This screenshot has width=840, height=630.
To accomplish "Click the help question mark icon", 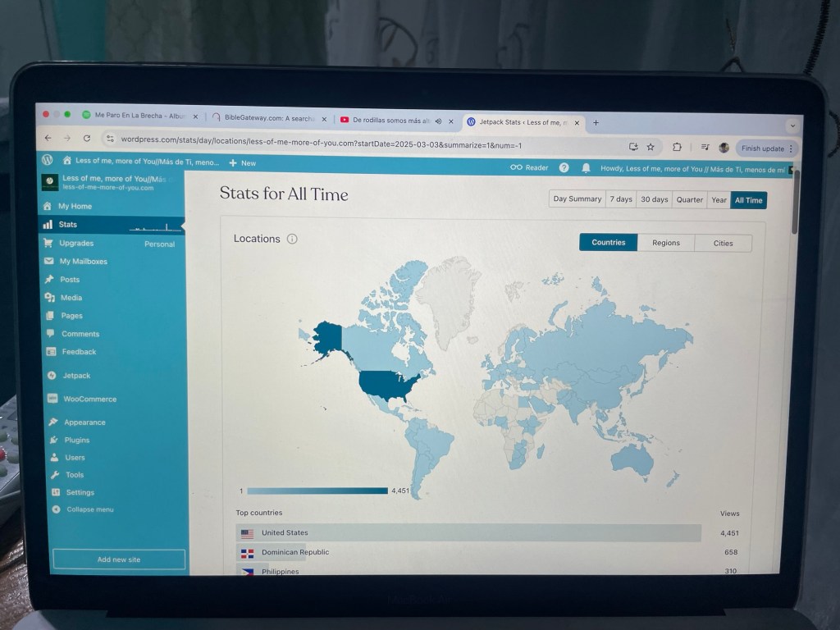I will [x=564, y=167].
